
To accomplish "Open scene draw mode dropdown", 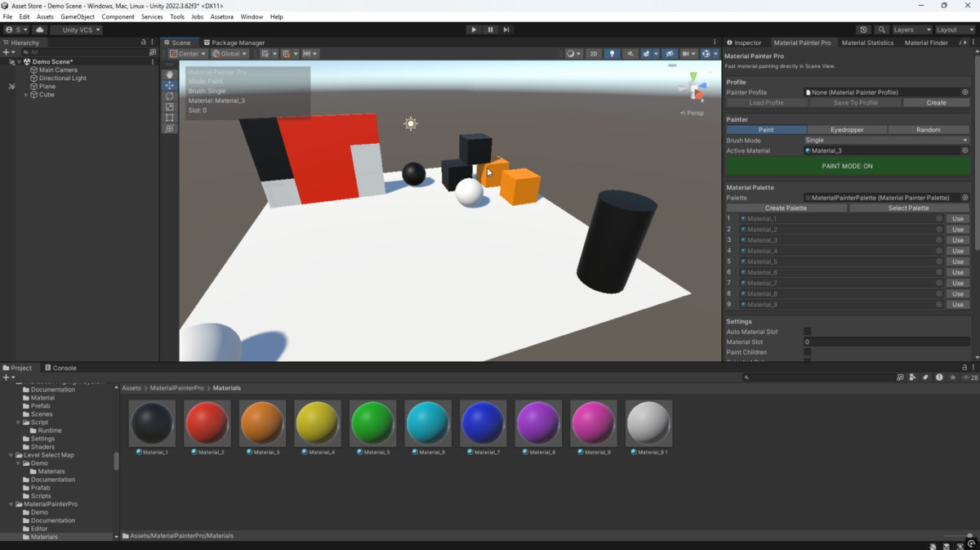I will [x=574, y=54].
